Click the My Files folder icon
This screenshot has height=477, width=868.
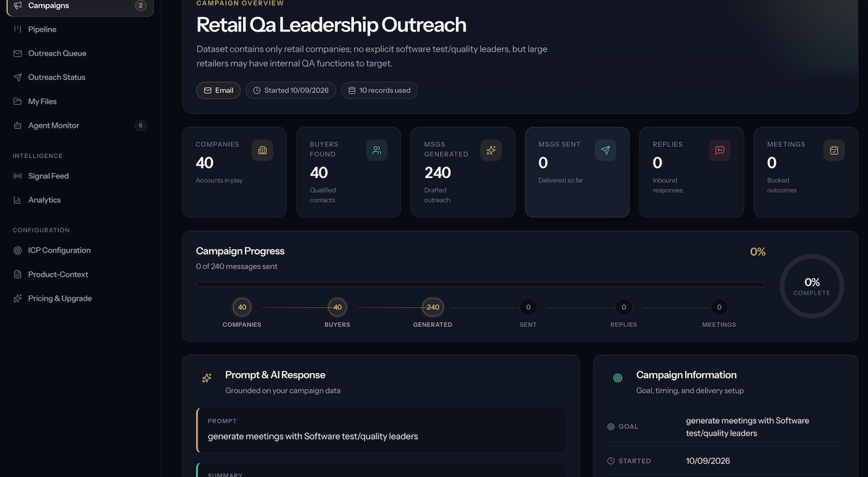pyautogui.click(x=17, y=102)
